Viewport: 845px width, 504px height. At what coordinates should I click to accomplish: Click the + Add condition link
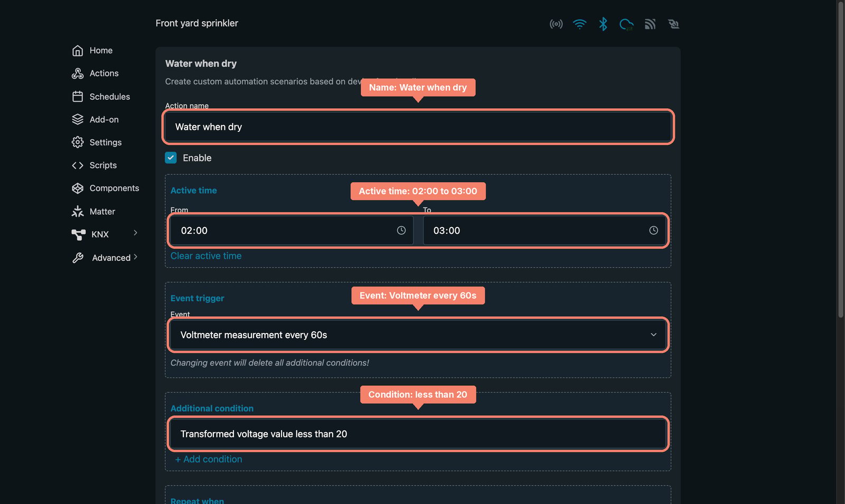coord(209,460)
